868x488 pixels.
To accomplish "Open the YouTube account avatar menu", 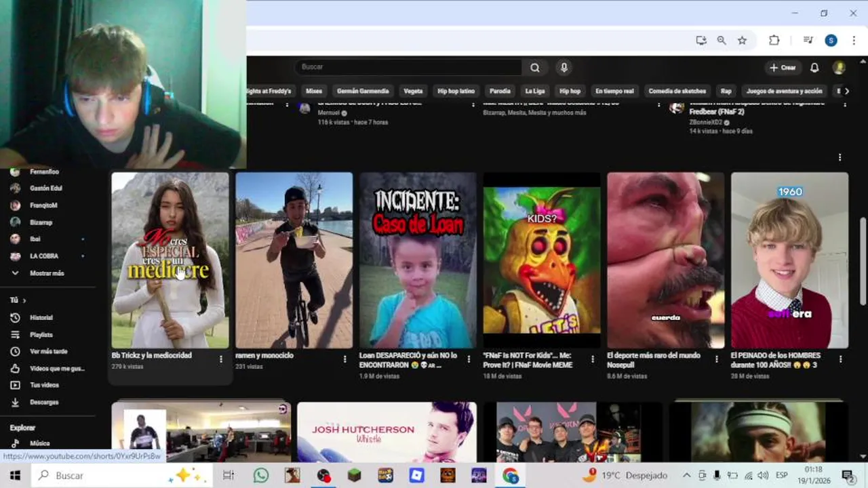I will point(839,68).
